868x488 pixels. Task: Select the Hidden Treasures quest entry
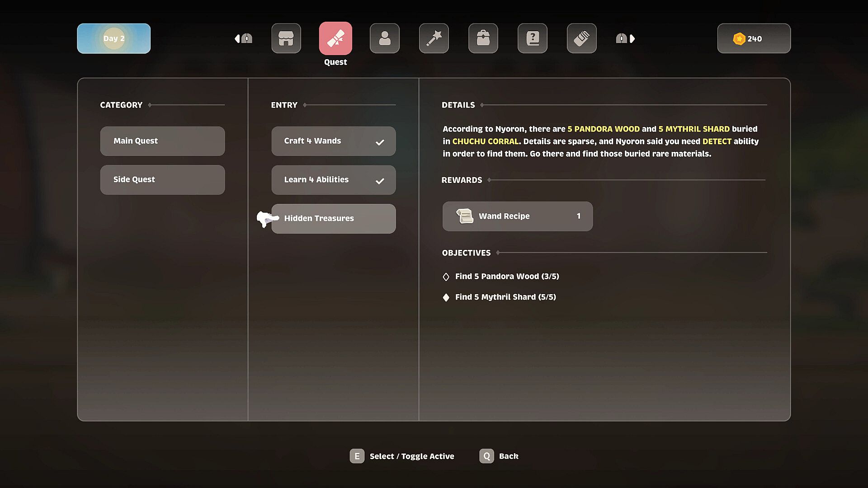coord(333,219)
